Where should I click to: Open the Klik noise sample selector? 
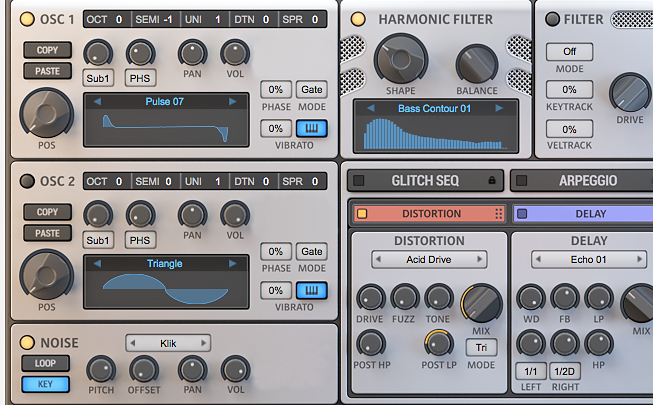pyautogui.click(x=168, y=343)
